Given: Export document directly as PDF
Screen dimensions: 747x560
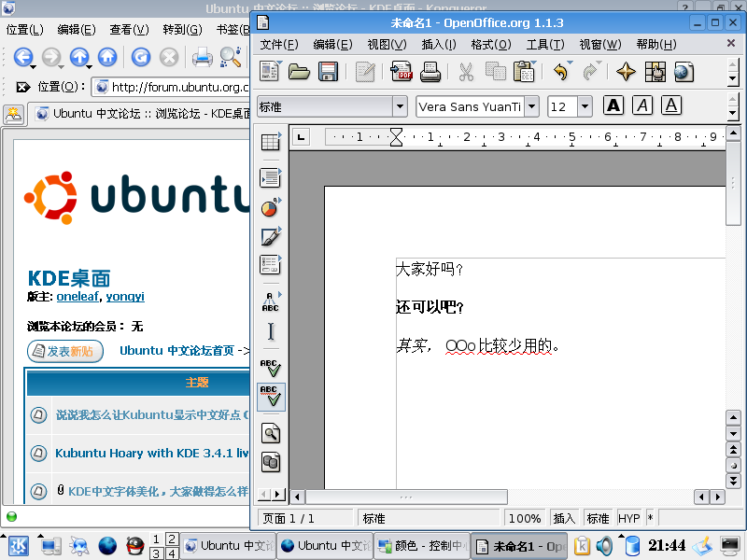Looking at the screenshot, I should tap(402, 72).
